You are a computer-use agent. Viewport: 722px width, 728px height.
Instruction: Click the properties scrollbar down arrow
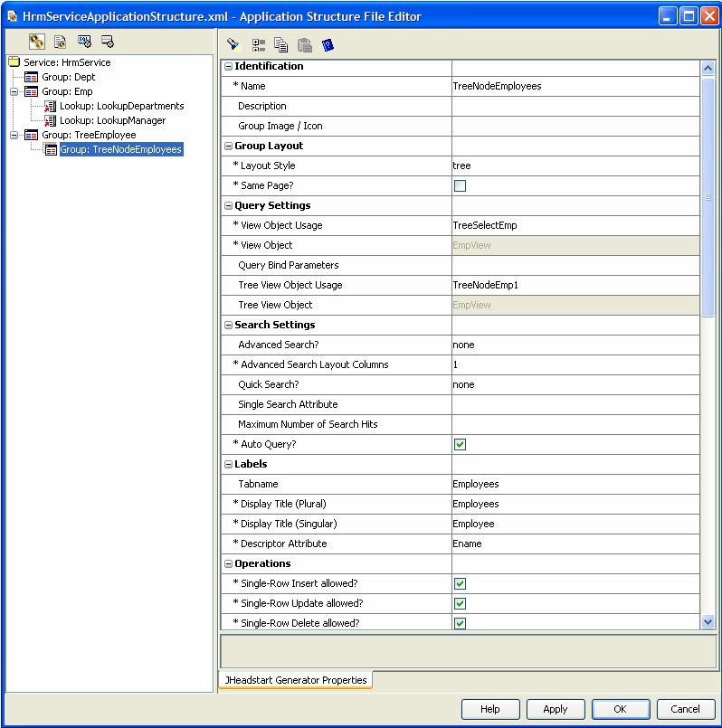708,622
